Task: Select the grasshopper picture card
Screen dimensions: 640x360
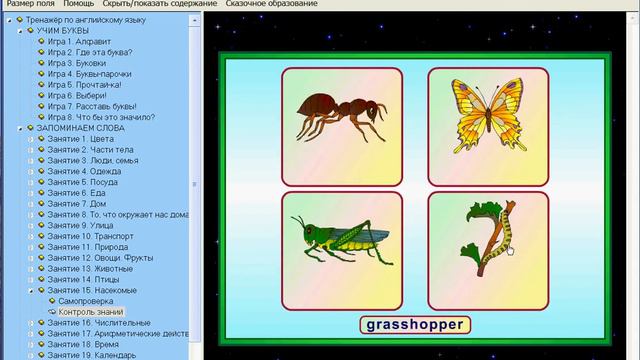Action: point(342,251)
